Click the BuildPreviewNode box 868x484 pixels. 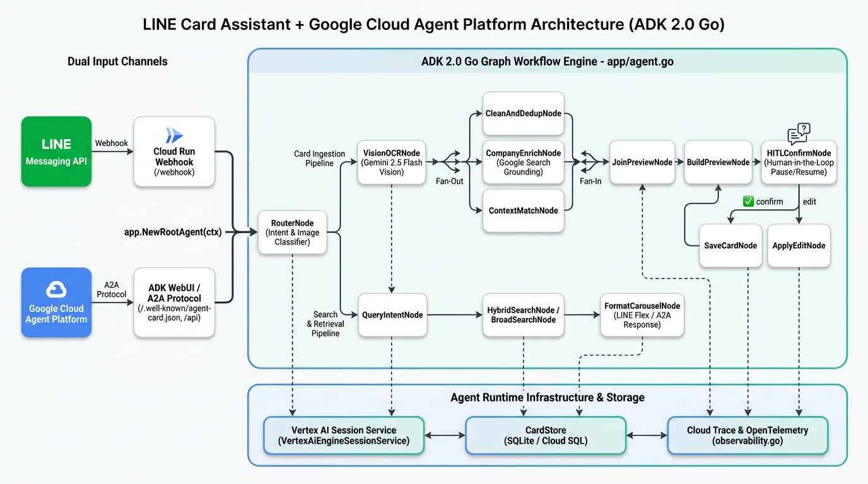(718, 162)
